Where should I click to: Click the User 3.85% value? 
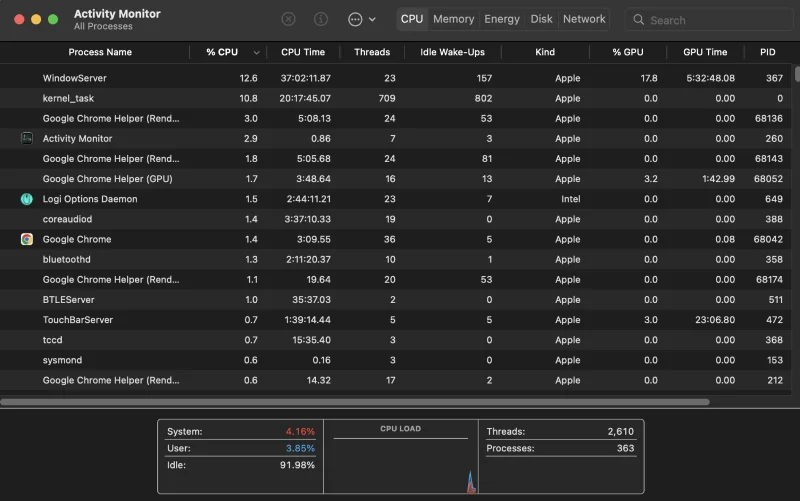point(300,448)
